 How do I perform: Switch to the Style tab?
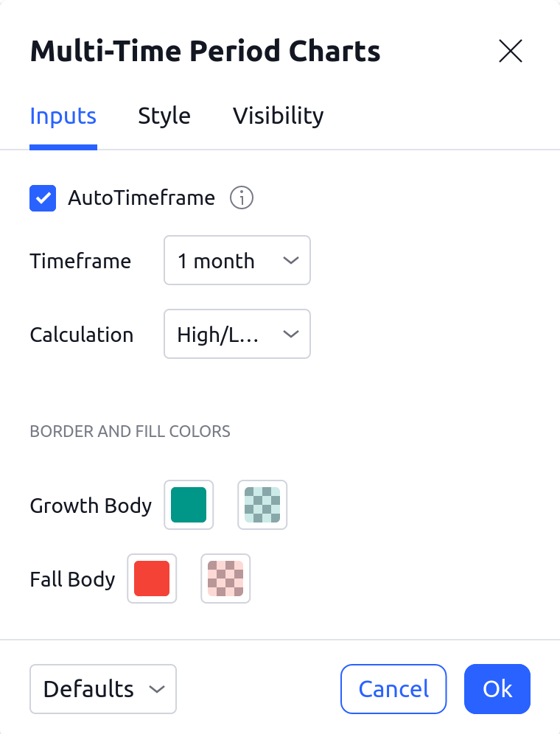[x=164, y=116]
